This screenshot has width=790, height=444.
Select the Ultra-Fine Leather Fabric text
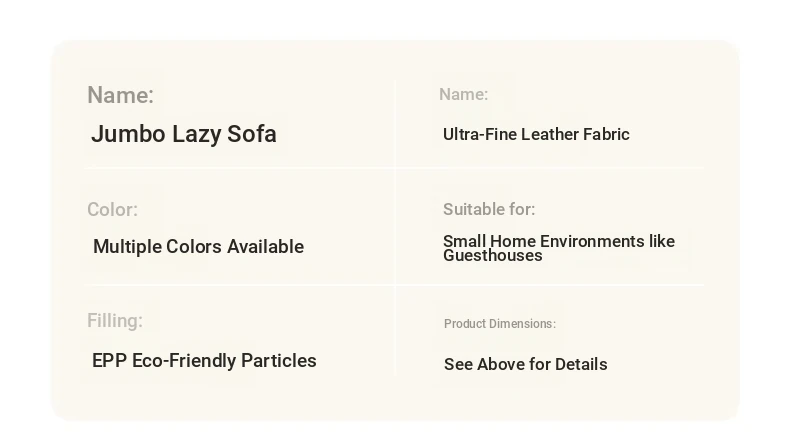click(536, 135)
